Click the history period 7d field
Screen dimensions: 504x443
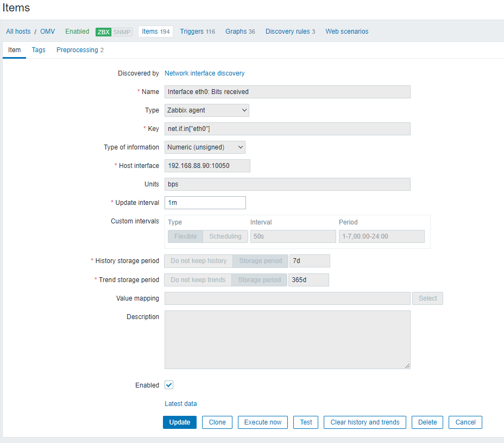[310, 261]
